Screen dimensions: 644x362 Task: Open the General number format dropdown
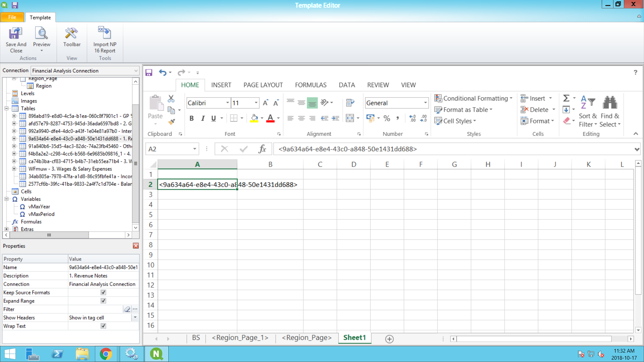425,103
